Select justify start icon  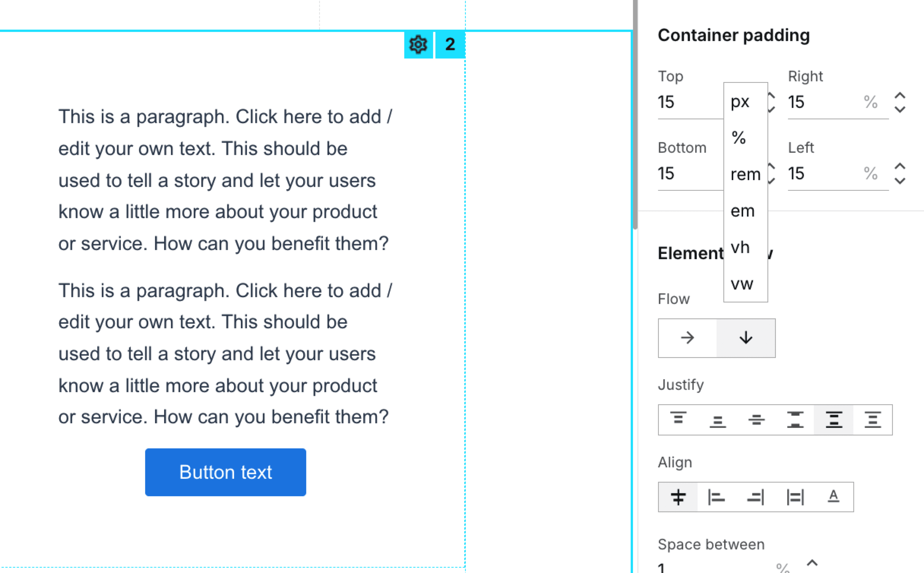pos(678,419)
